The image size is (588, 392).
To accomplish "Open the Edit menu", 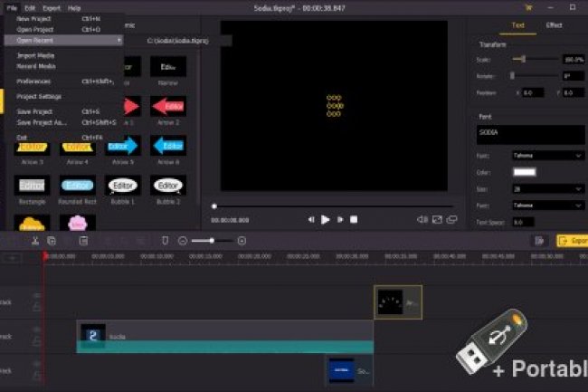I will [30, 8].
